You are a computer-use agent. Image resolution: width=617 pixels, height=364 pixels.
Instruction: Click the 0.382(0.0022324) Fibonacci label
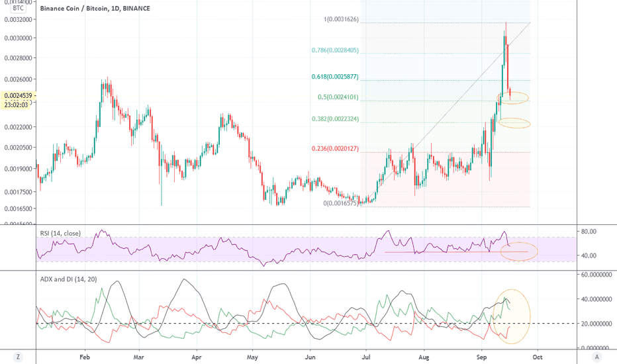(335, 118)
